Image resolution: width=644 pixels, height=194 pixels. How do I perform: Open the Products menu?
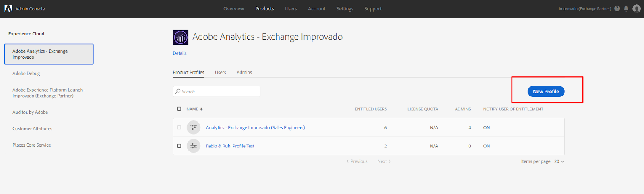coord(264,9)
